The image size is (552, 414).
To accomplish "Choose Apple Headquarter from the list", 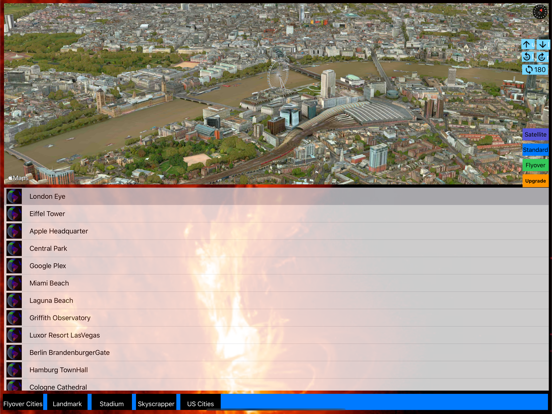I will (x=276, y=231).
